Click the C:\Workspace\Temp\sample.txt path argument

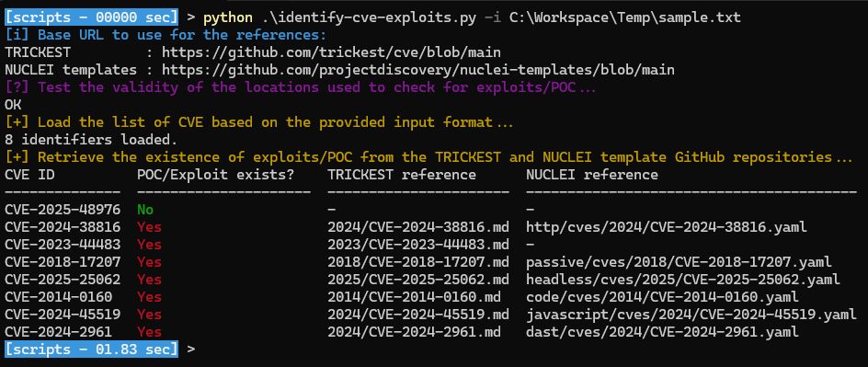(624, 17)
